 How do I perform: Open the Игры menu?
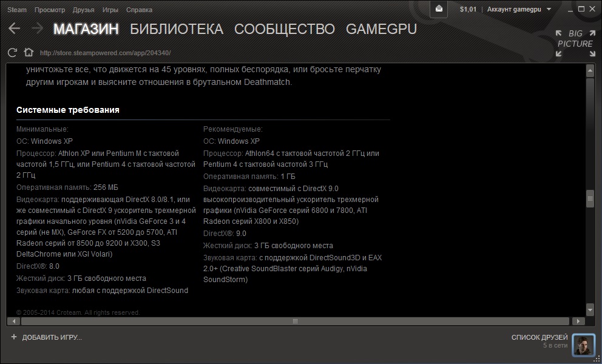110,10
